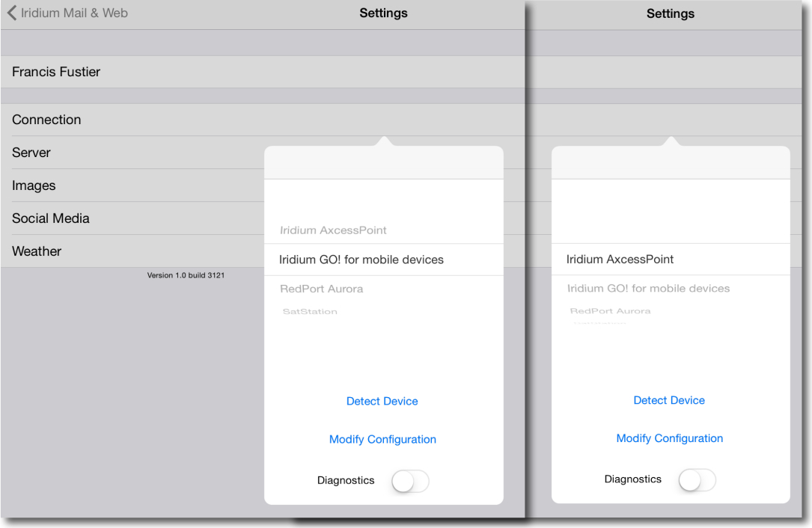The width and height of the screenshot is (812, 528).
Task: Tap Modify Configuration in left popover
Action: pos(382,440)
